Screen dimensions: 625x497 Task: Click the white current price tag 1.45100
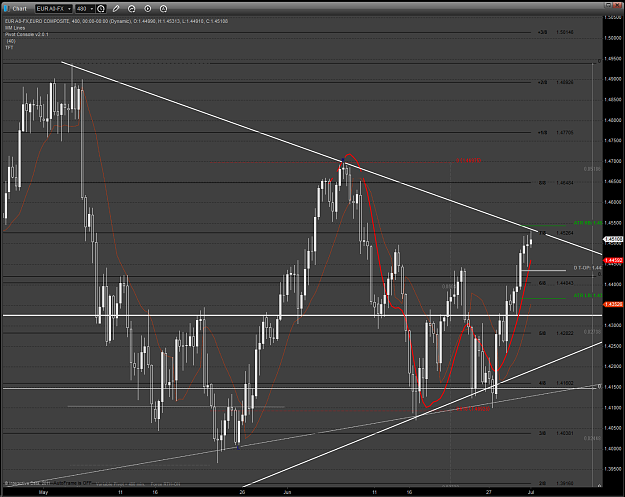613,239
